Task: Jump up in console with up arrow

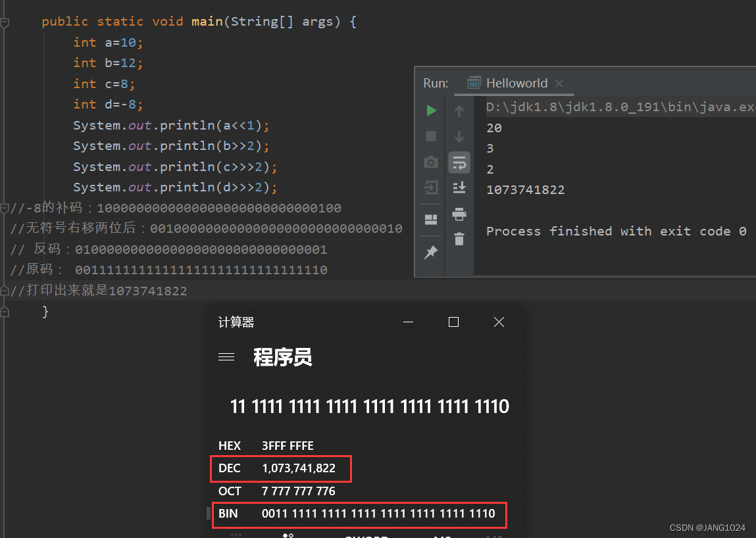Action: coord(459,110)
